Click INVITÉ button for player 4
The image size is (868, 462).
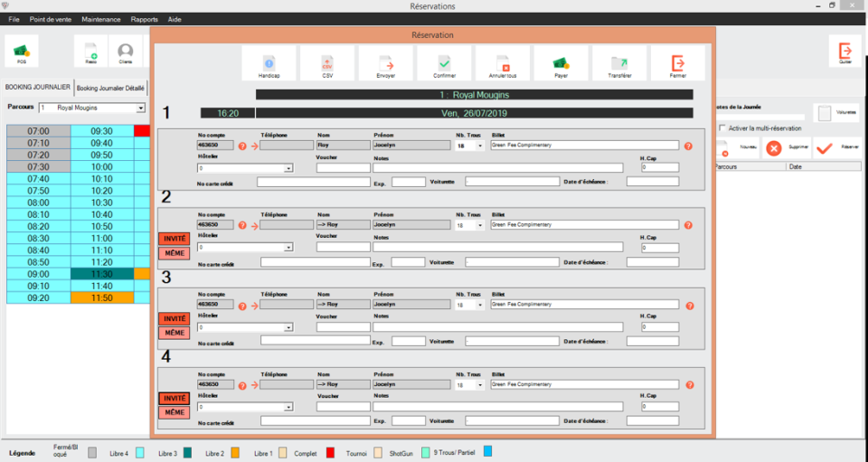(x=175, y=399)
